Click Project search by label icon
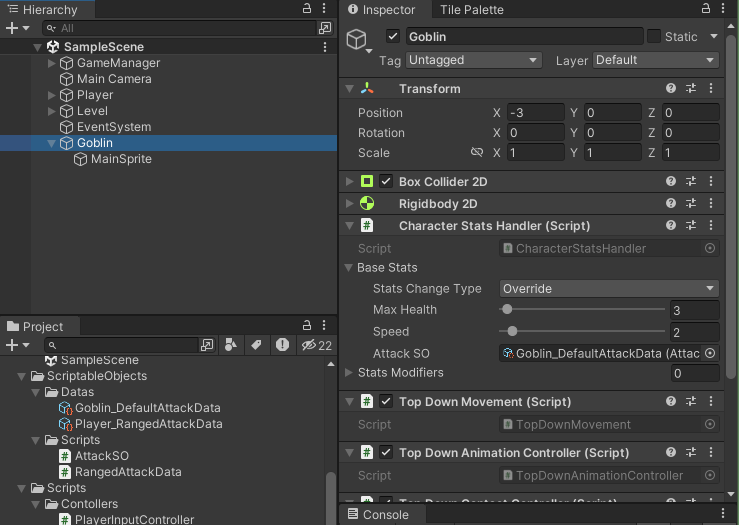This screenshot has width=739, height=525. point(256,345)
